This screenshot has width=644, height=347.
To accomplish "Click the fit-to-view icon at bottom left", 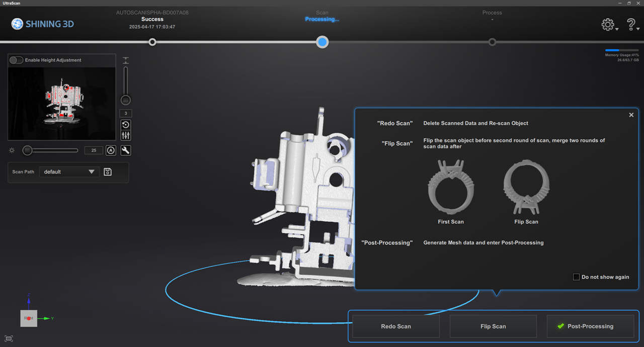I will tap(9, 339).
